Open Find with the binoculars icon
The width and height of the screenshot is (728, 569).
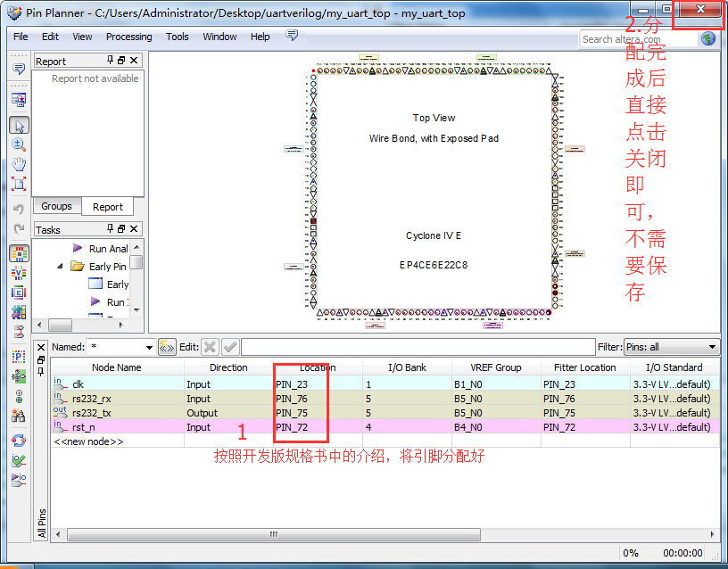[x=19, y=416]
